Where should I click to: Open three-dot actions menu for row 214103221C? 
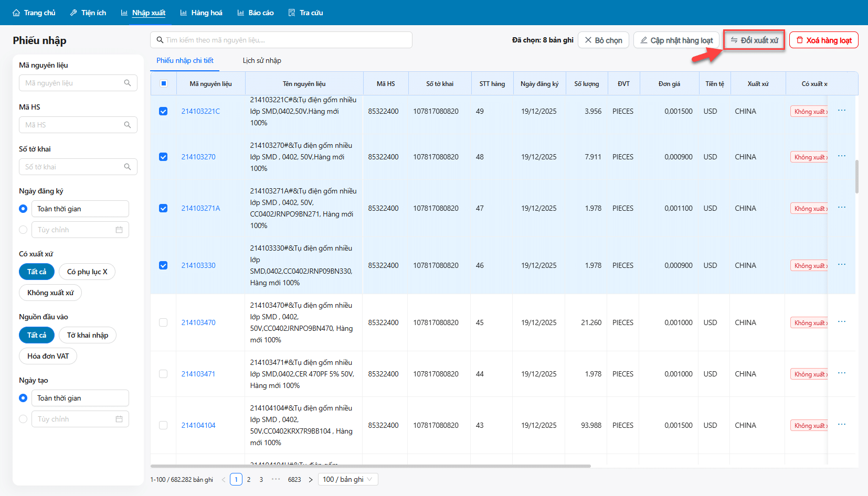point(842,111)
